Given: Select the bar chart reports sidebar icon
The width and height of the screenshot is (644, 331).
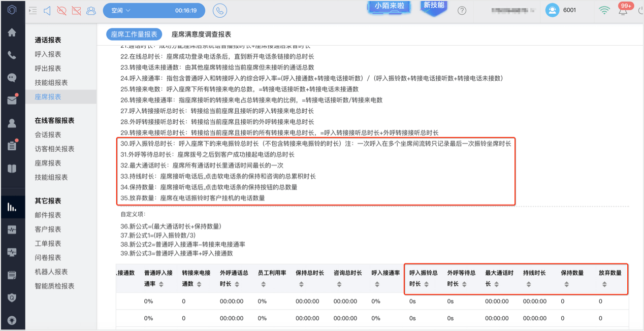Looking at the screenshot, I should tap(12, 207).
